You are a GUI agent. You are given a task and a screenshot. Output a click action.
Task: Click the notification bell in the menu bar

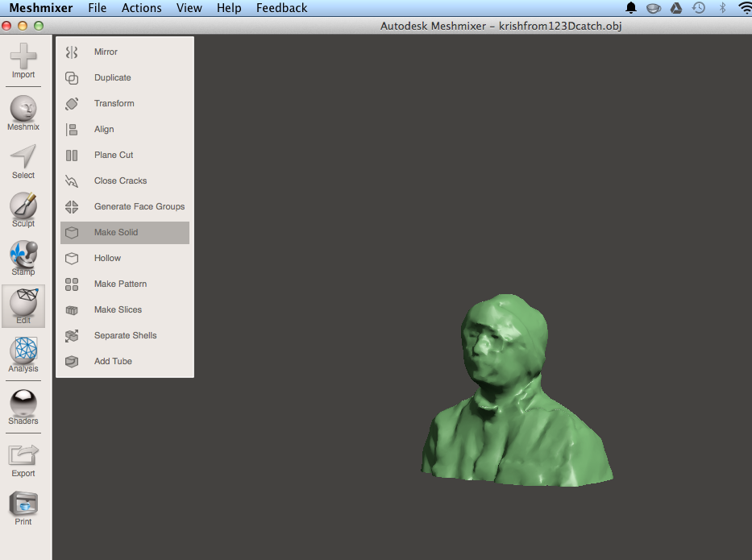[631, 8]
